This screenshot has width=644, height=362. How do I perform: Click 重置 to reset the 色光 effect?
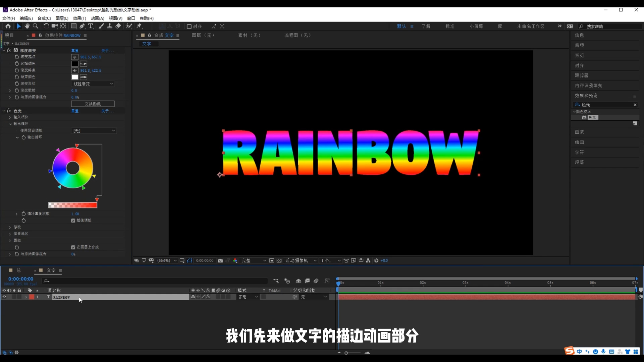[x=75, y=111]
